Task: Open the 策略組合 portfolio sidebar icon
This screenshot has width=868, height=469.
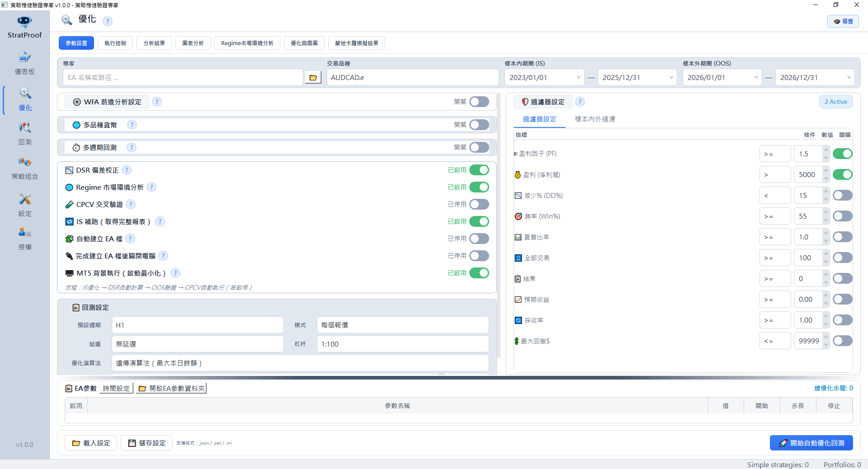Action: point(25,162)
